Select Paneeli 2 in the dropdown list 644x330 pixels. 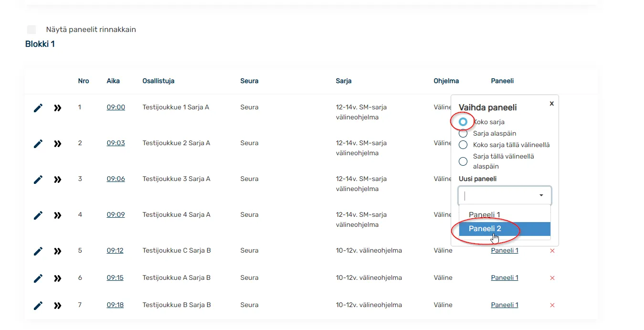point(505,229)
